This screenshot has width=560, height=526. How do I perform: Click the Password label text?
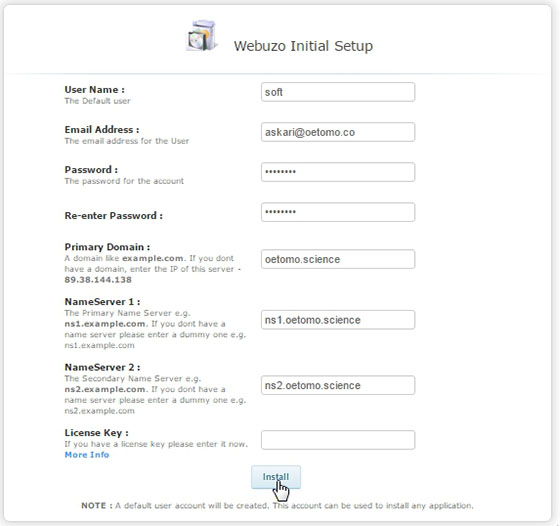(91, 170)
